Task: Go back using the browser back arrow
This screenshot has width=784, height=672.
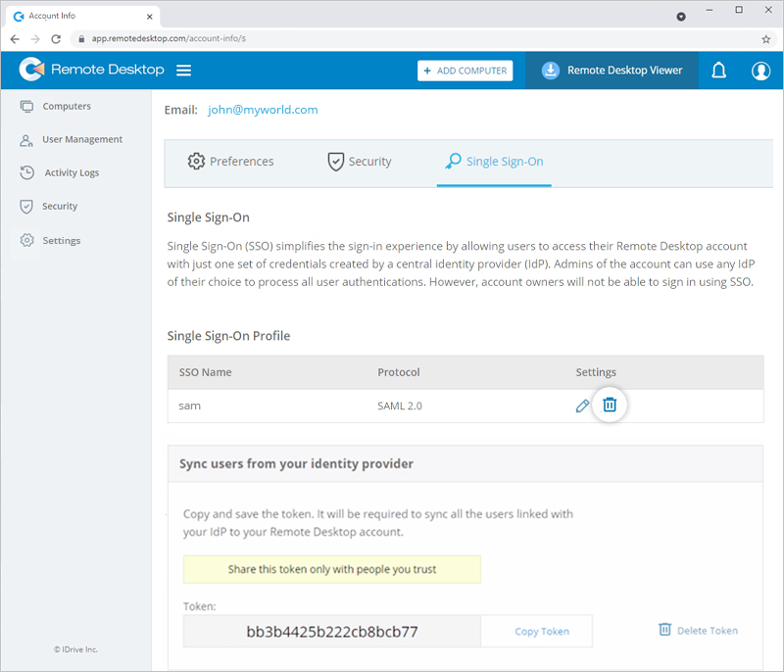Action: coord(15,39)
